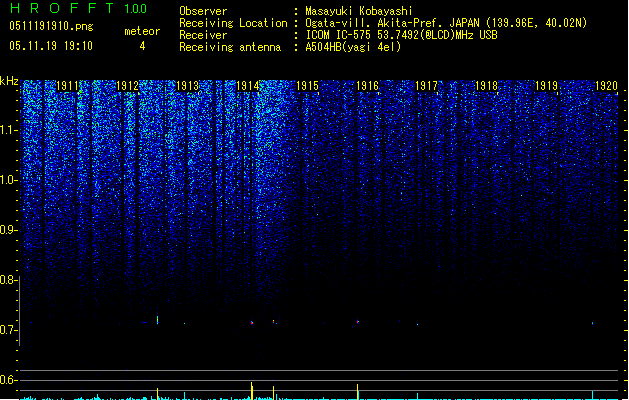Click the time marker 1913
629x400 pixels.
187,86
